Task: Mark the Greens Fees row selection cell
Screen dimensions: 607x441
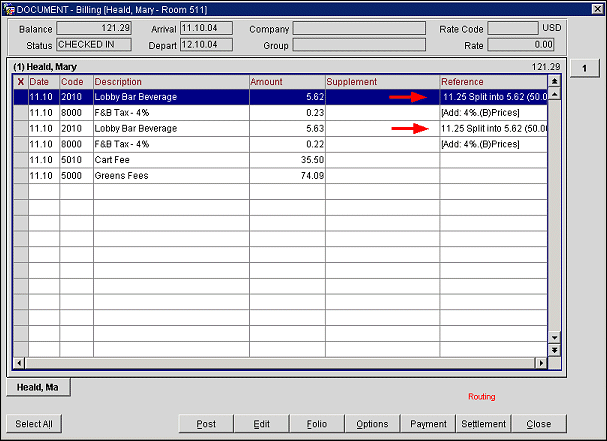Action: 20,175
